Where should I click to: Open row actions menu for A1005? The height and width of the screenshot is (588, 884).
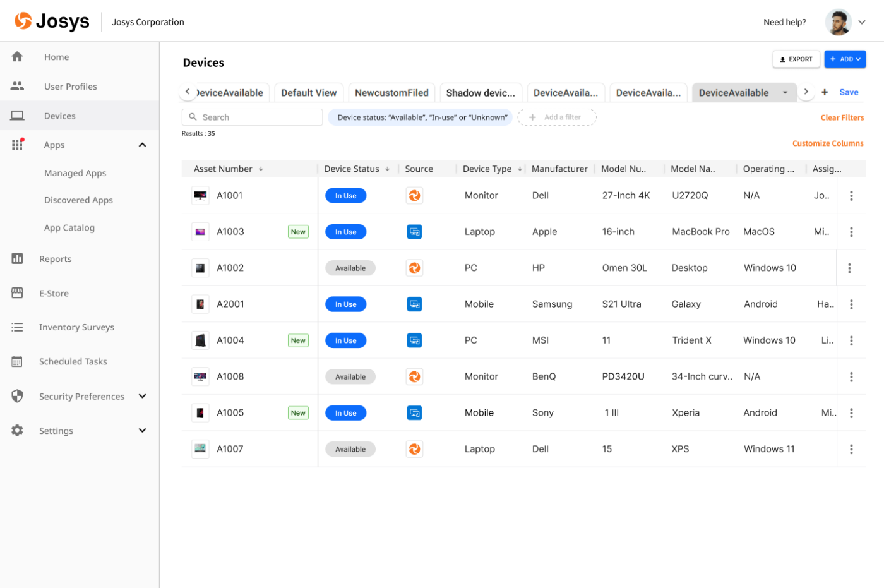[851, 413]
